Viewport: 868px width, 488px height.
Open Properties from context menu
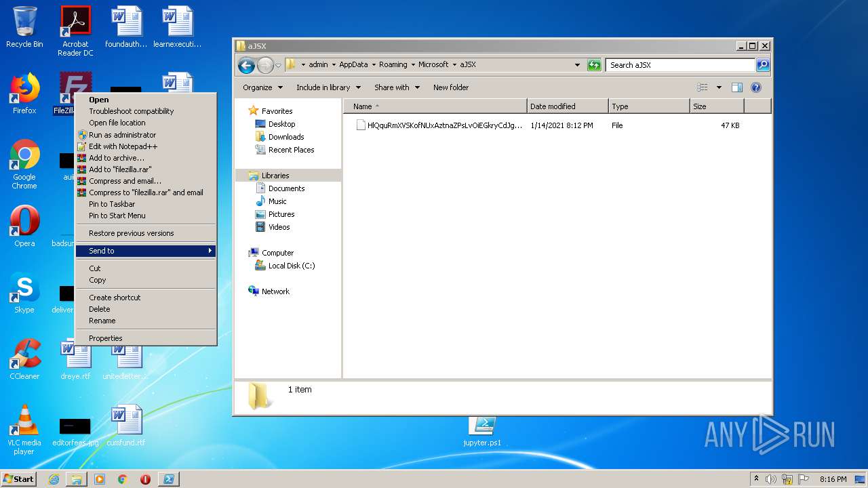pyautogui.click(x=146, y=338)
